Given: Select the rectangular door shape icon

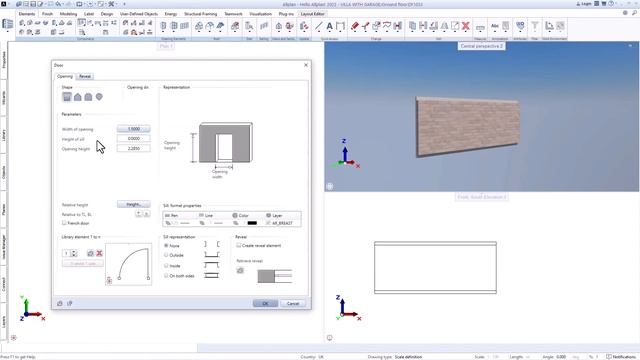Looking at the screenshot, I should (x=67, y=97).
